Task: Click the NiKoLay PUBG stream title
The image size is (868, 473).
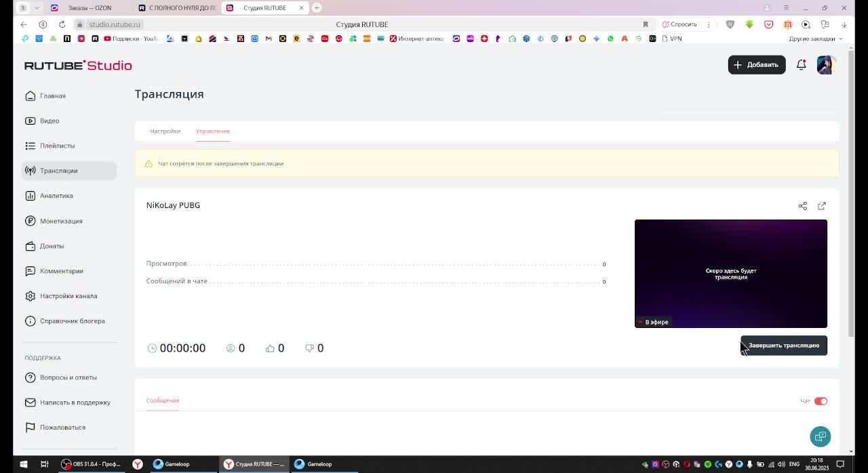Action: [x=173, y=205]
